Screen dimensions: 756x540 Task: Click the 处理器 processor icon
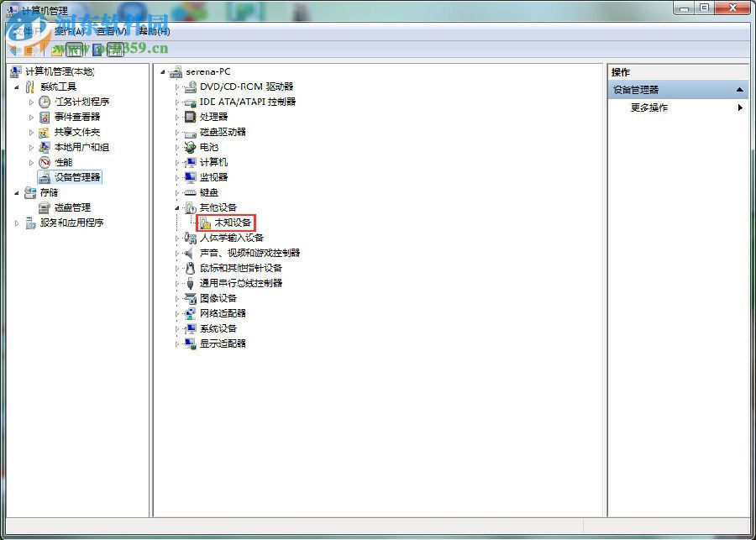pyautogui.click(x=191, y=118)
